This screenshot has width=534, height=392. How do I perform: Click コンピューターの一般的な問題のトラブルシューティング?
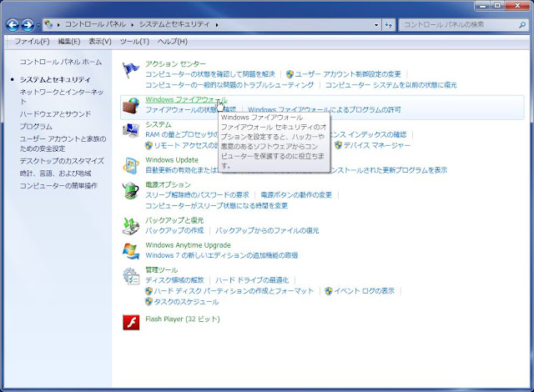click(x=229, y=85)
